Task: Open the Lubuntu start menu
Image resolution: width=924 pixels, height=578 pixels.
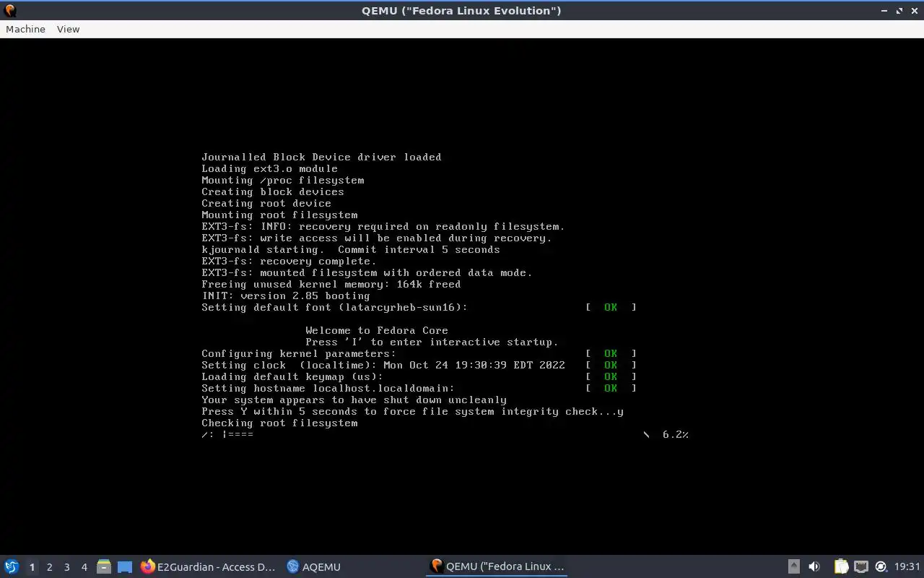Action: tap(12, 566)
